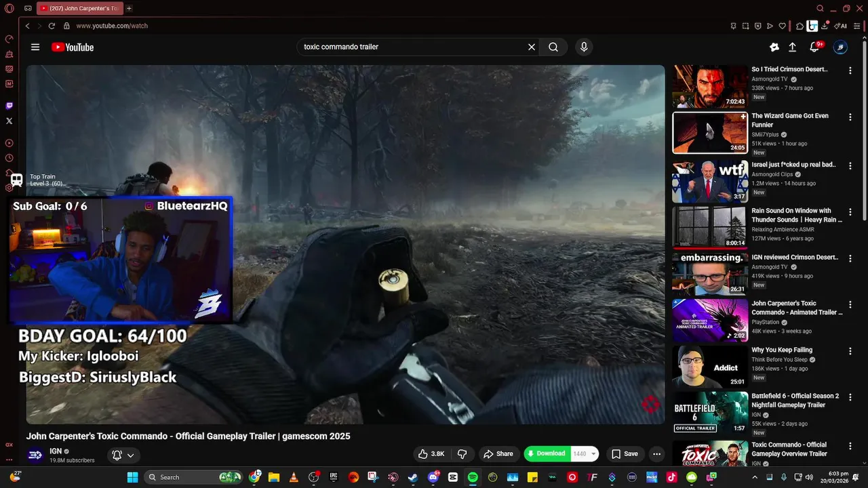Open YouTube notifications bell
The width and height of the screenshot is (868, 488).
click(815, 47)
